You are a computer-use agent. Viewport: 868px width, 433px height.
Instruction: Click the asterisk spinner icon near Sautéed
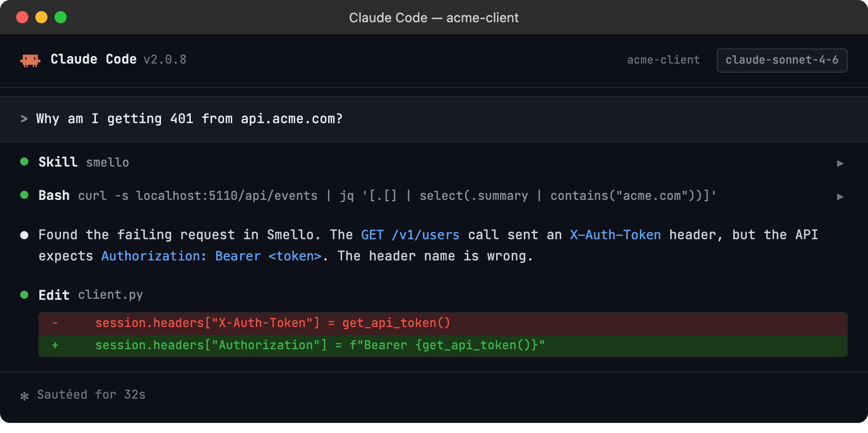[24, 396]
